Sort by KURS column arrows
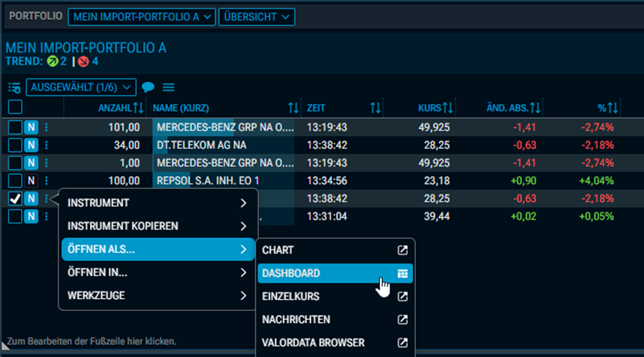Viewport: 644px width, 357px height. pos(448,108)
